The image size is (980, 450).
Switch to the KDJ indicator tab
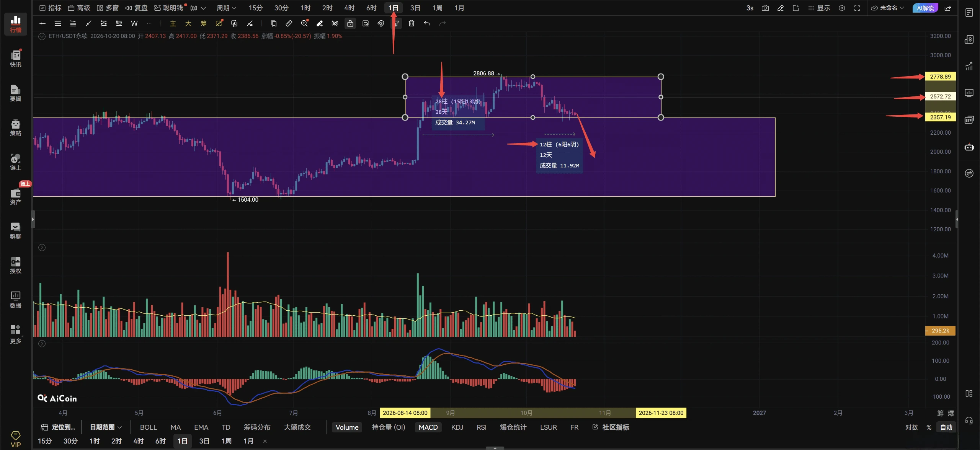(x=457, y=427)
